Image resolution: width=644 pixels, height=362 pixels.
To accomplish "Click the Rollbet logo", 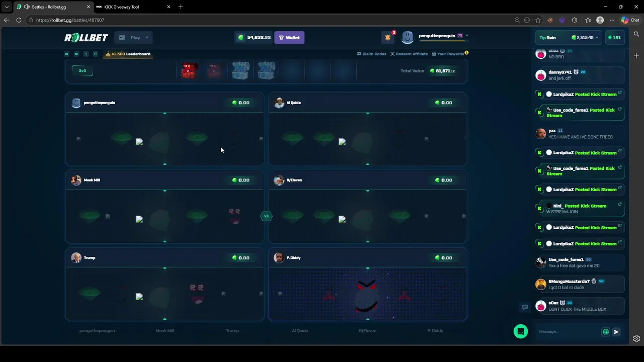I will coord(86,38).
